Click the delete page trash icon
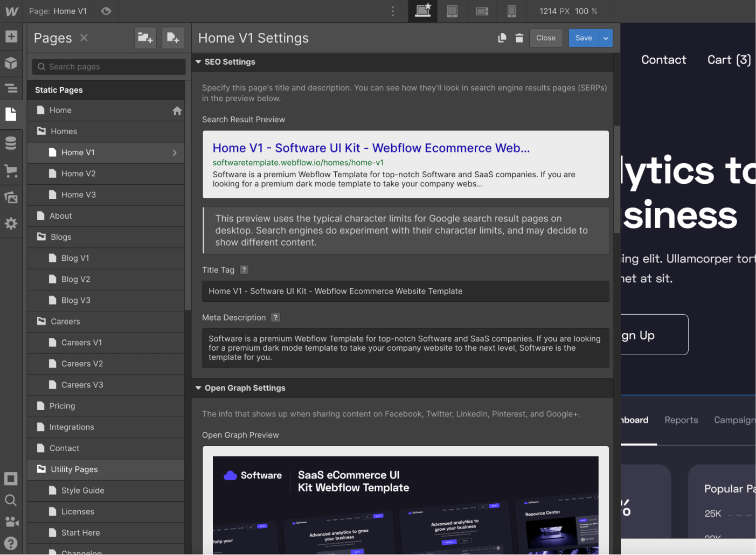This screenshot has height=555, width=756. click(519, 38)
